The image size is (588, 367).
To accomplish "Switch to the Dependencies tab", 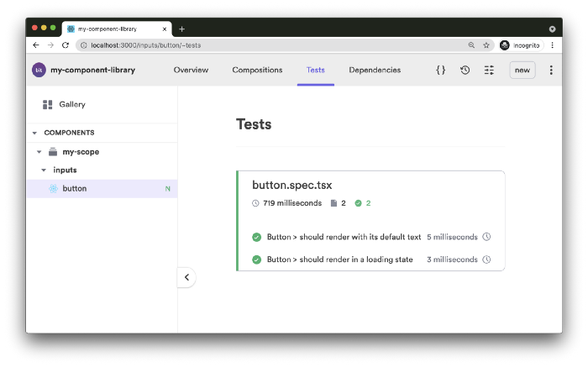I will [x=375, y=70].
